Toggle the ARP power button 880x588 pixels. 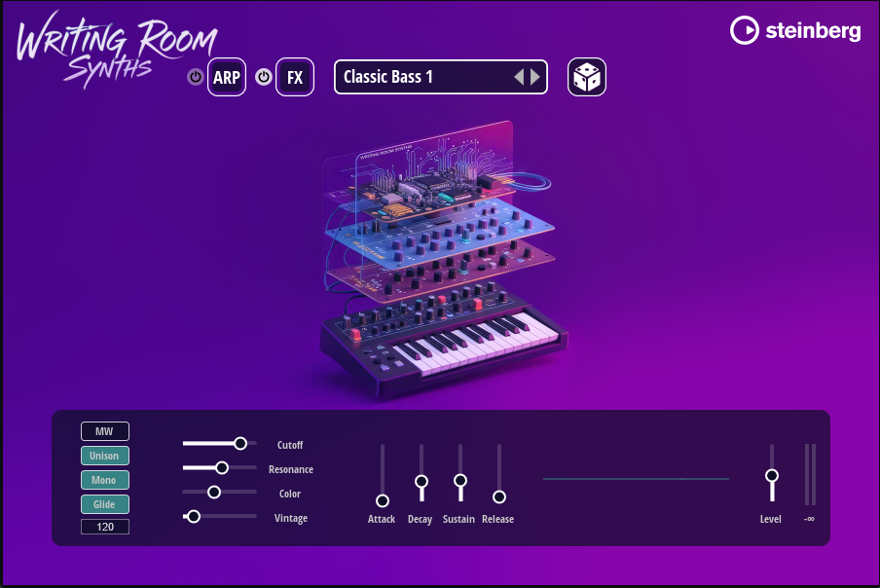[x=195, y=77]
